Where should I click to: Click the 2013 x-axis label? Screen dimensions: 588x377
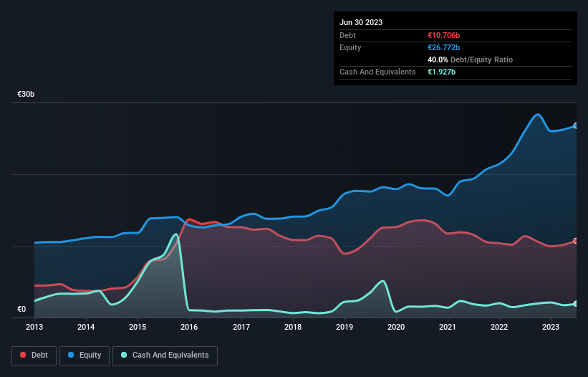point(34,327)
